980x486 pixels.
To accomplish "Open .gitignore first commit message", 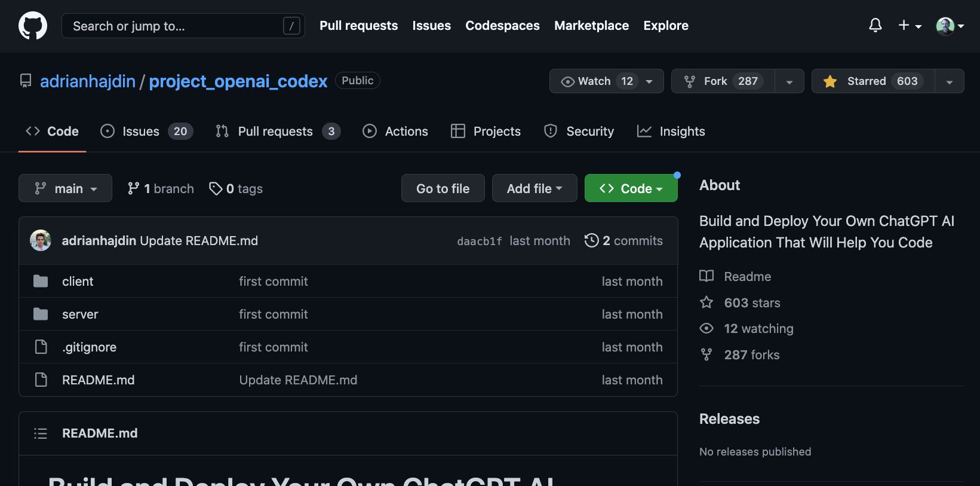I will click(274, 347).
